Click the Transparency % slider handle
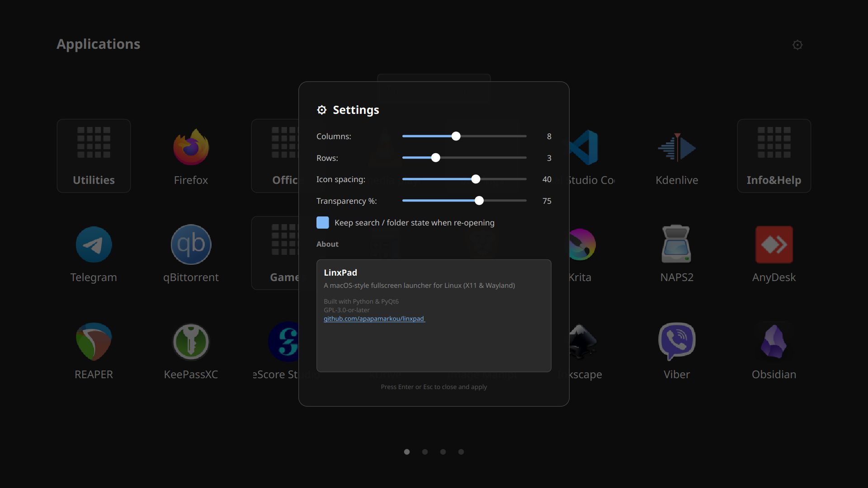The width and height of the screenshot is (868, 488). point(479,201)
